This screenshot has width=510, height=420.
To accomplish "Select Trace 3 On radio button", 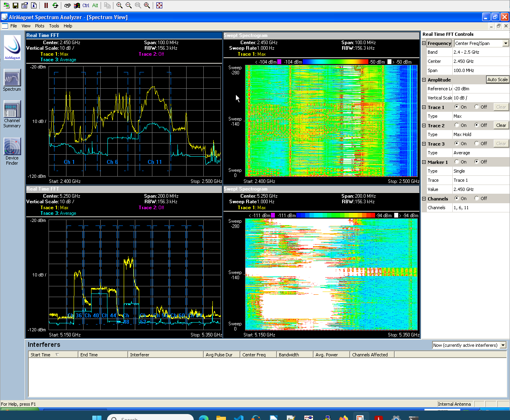I will pyautogui.click(x=457, y=144).
